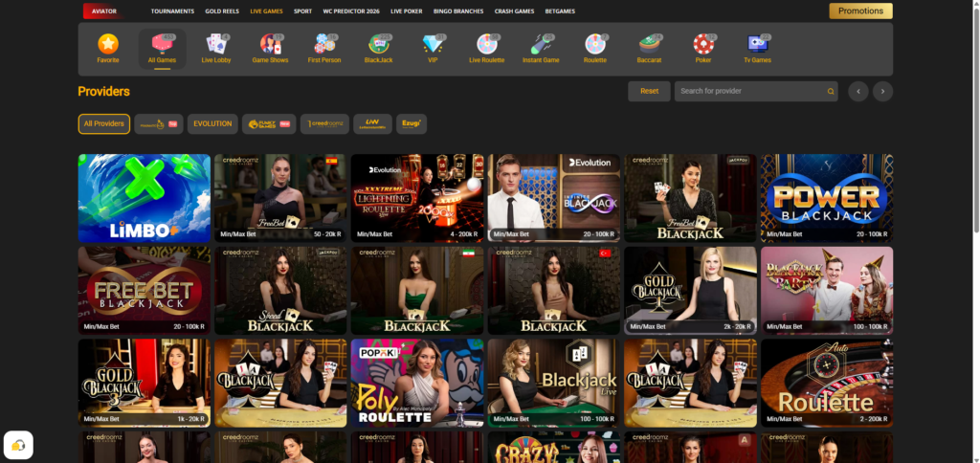Screen dimensions: 980x463
Task: Filter by Funky Games provider logo
Action: 269,123
